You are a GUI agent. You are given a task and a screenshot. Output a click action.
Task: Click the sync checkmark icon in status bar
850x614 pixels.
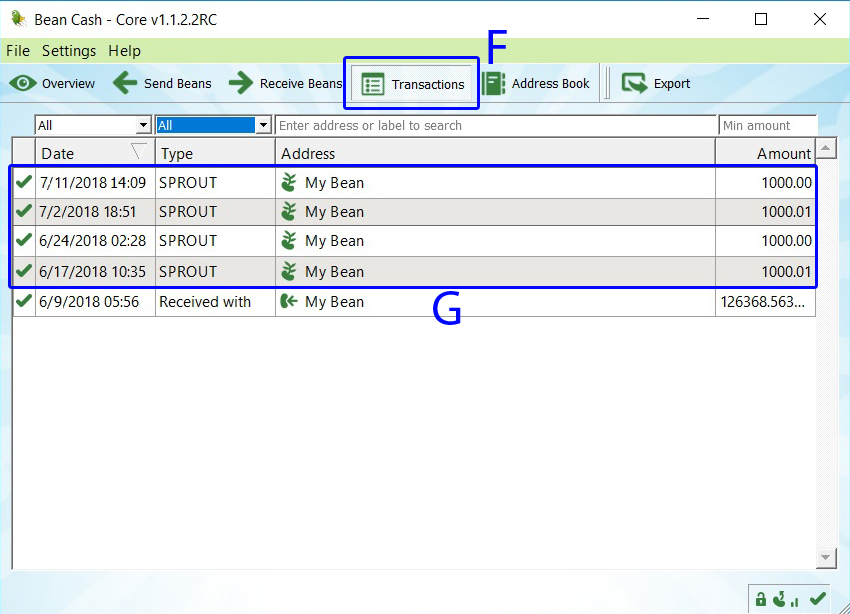817,598
